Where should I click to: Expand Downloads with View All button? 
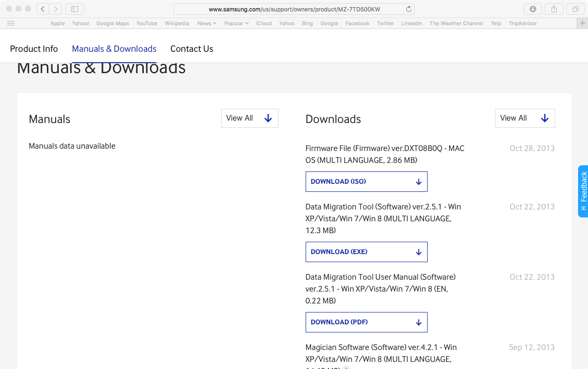pyautogui.click(x=525, y=118)
